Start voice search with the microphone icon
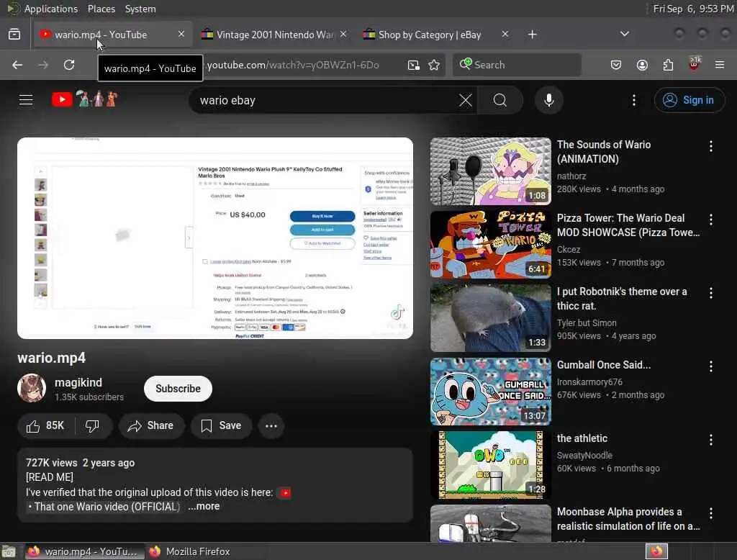737x560 pixels. (x=548, y=100)
